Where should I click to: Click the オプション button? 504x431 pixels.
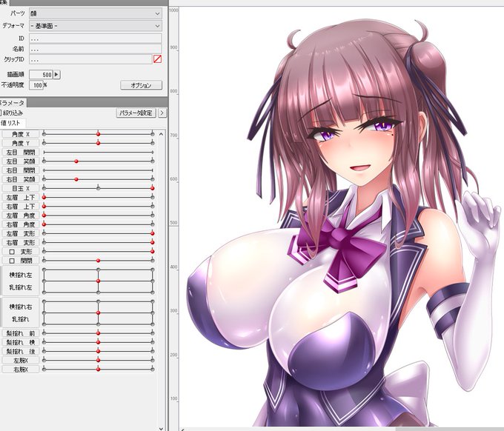click(x=141, y=85)
